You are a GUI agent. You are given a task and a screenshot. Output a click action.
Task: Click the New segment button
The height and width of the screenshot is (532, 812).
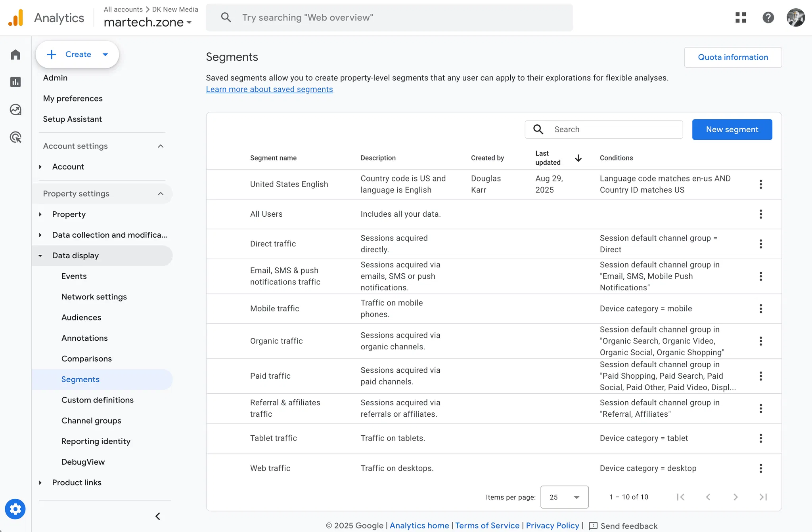click(x=732, y=130)
